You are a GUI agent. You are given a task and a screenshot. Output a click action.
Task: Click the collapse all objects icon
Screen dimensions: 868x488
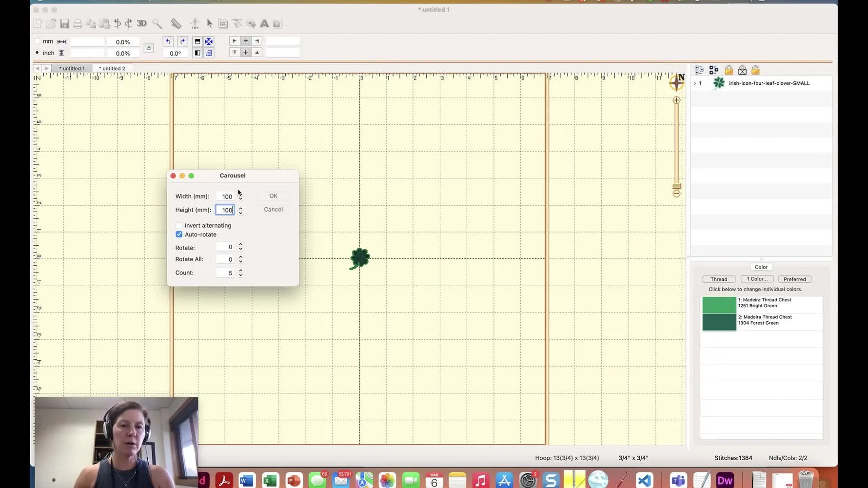[x=714, y=70]
